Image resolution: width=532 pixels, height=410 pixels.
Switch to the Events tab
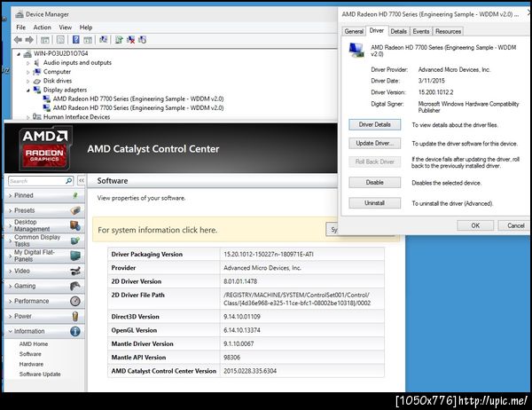point(421,31)
